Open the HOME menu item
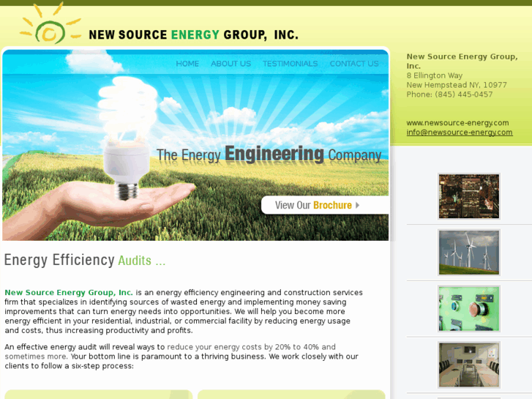Image resolution: width=532 pixels, height=399 pixels. (187, 64)
